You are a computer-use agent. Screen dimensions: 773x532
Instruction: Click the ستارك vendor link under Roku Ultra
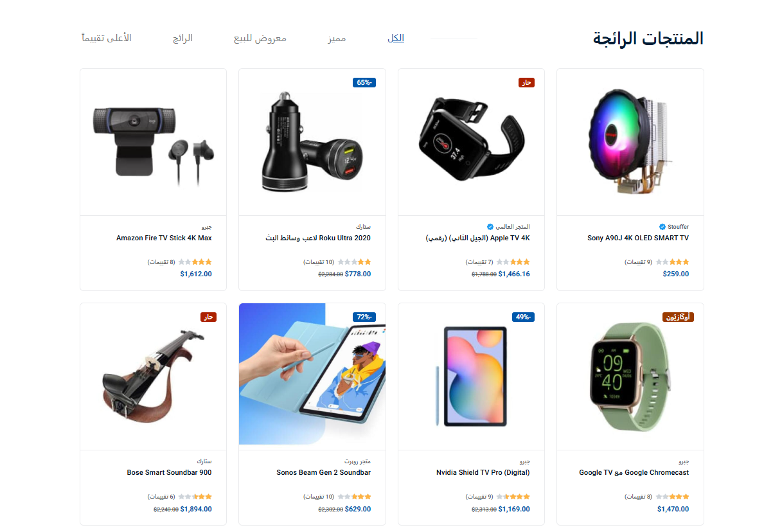[x=363, y=227]
